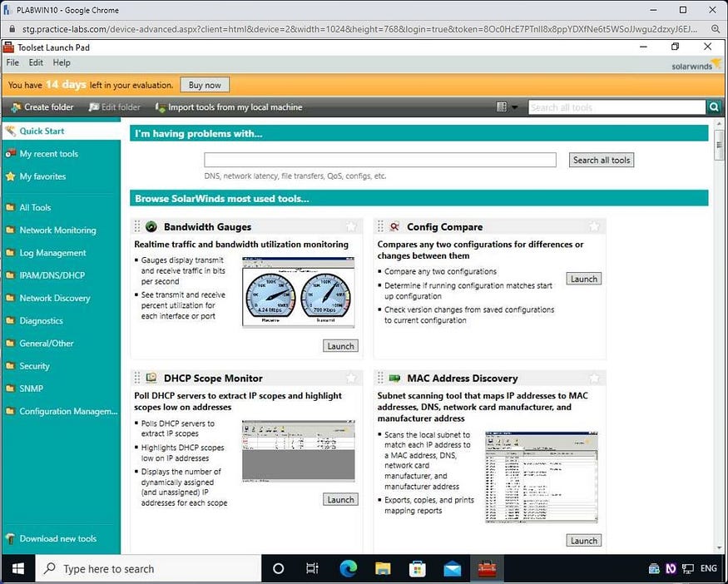Open the File menu

click(12, 62)
